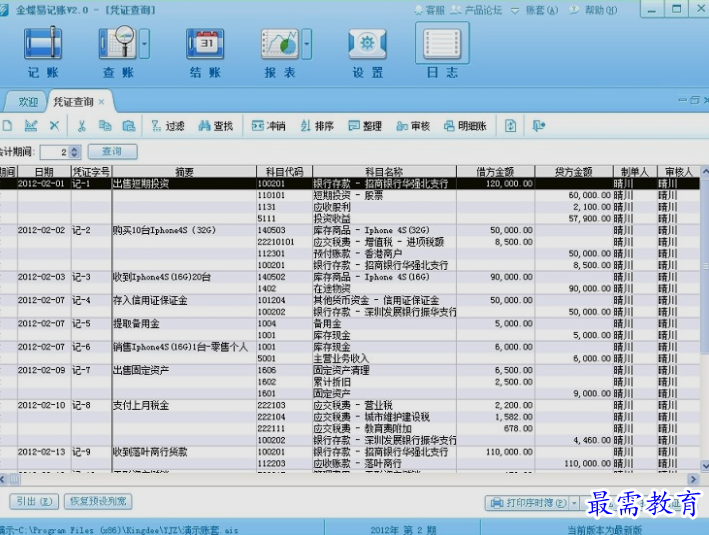This screenshot has width=709, height=535.
Task: Click the 冲销 reversal toolbar button
Action: tap(268, 126)
